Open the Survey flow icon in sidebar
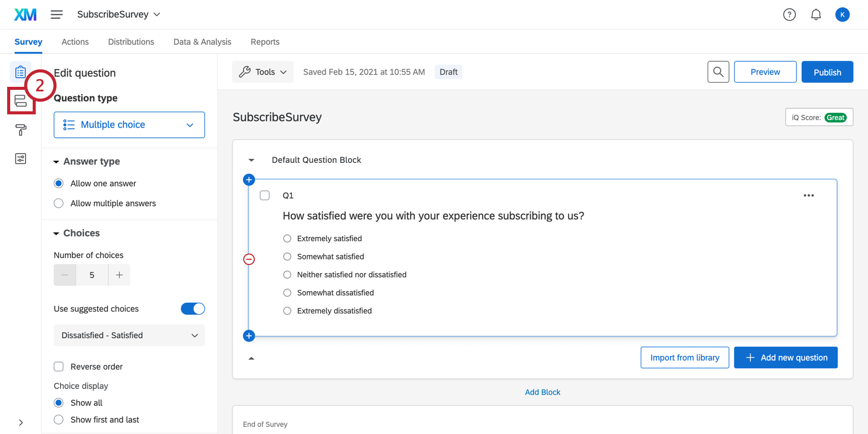Image resolution: width=868 pixels, height=434 pixels. click(x=20, y=101)
